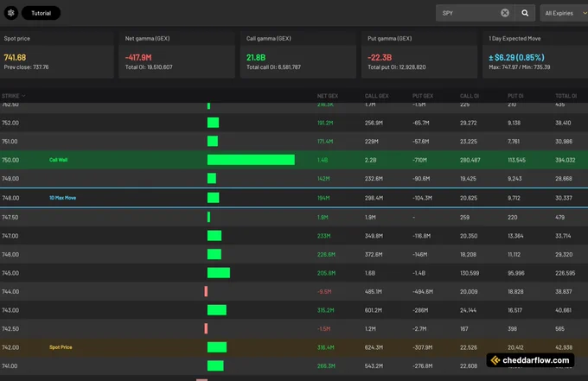This screenshot has width=588, height=381.
Task: Select strike 746.00 cell
Action: click(10, 254)
